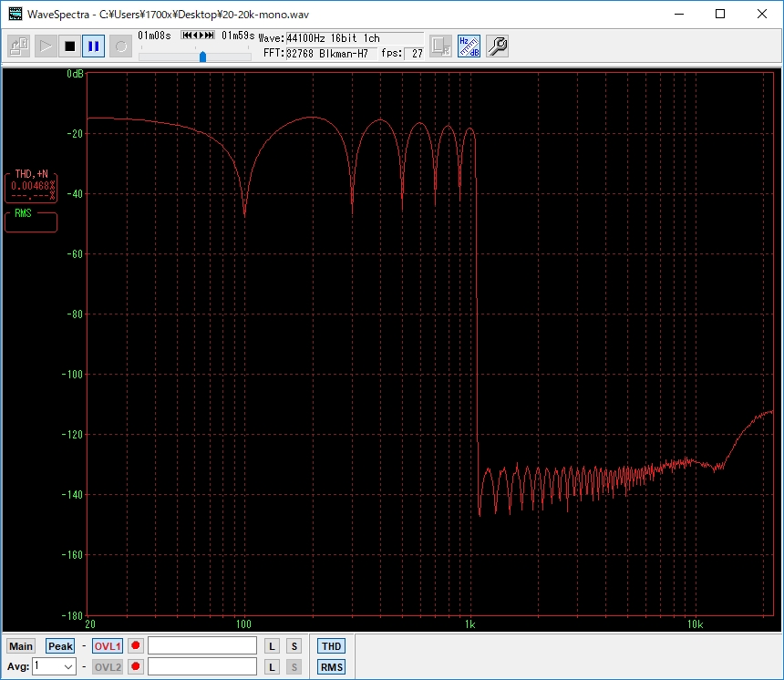This screenshot has height=680, width=784.
Task: Click the Pause button
Action: pyautogui.click(x=94, y=46)
